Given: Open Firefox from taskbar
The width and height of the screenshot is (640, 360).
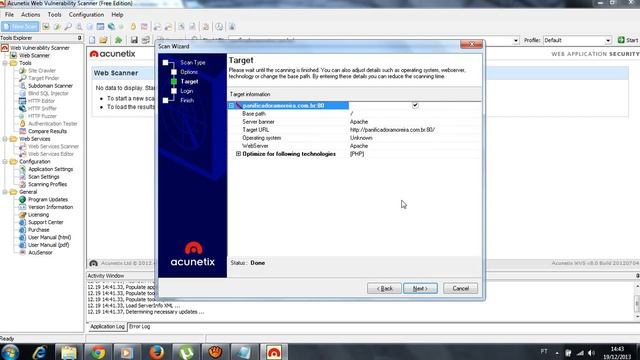Looking at the screenshot, I should (x=156, y=352).
